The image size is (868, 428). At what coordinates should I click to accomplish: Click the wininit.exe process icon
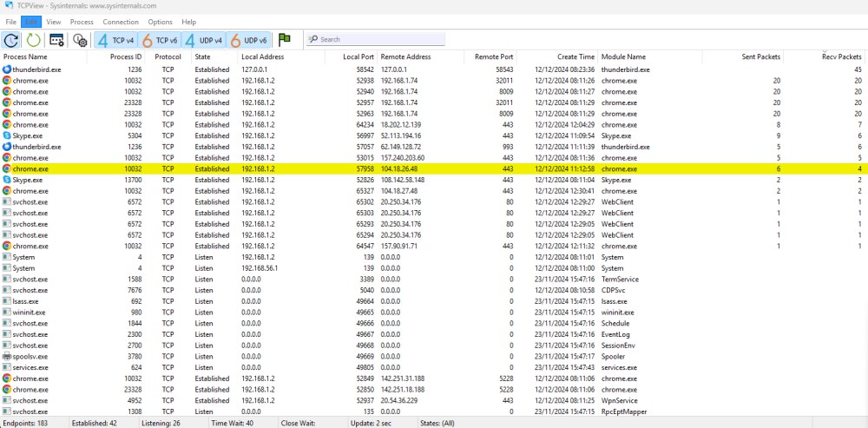(7, 313)
